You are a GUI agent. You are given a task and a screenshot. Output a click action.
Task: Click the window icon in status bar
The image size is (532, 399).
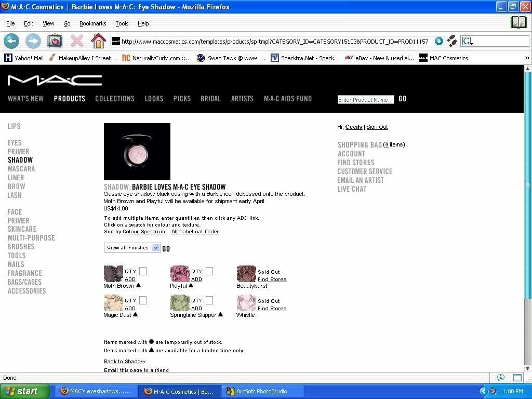tap(517, 377)
